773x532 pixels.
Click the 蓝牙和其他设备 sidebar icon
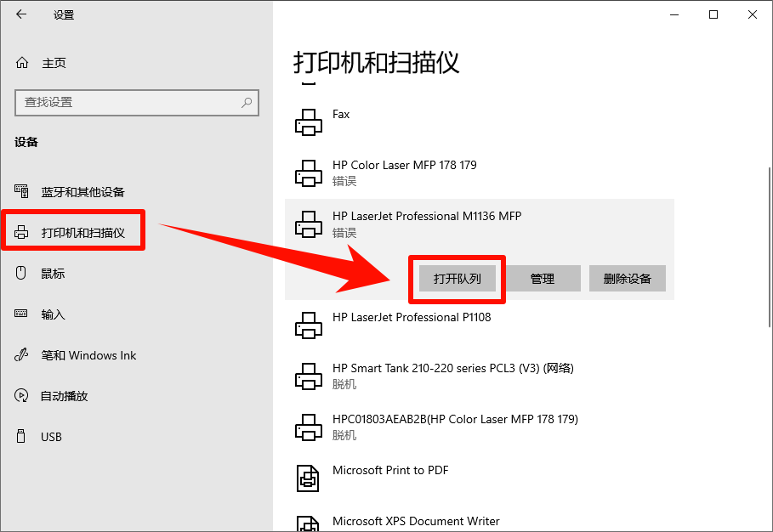pos(21,191)
